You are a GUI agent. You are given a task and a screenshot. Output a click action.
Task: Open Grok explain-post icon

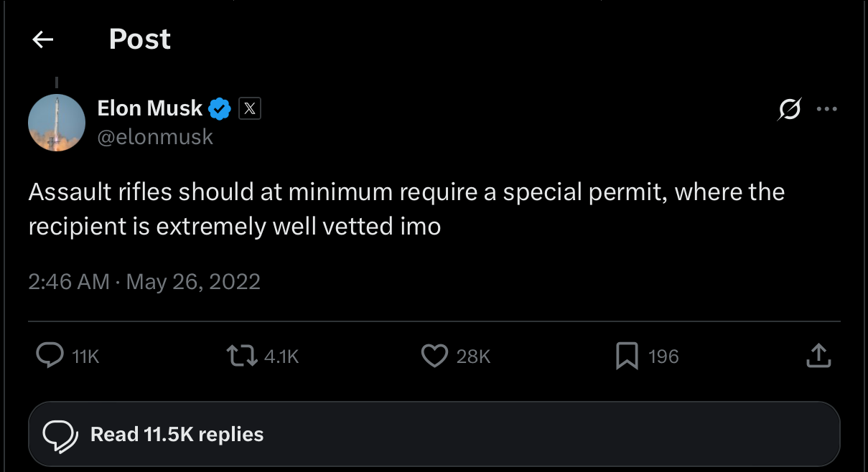[x=789, y=110]
